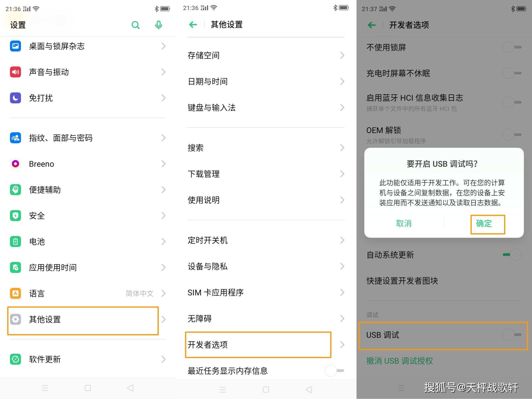Go back from 开发者选项 screen
The image size is (532, 399).
point(372,25)
